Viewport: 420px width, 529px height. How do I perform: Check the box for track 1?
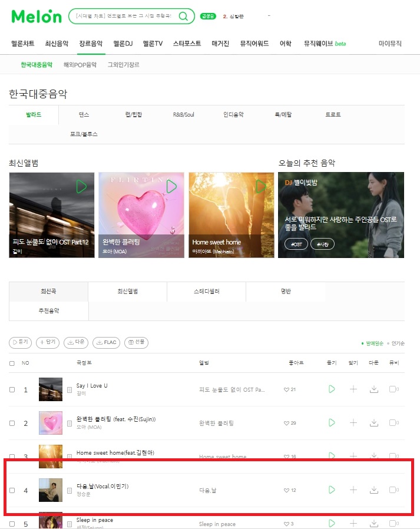coord(12,389)
